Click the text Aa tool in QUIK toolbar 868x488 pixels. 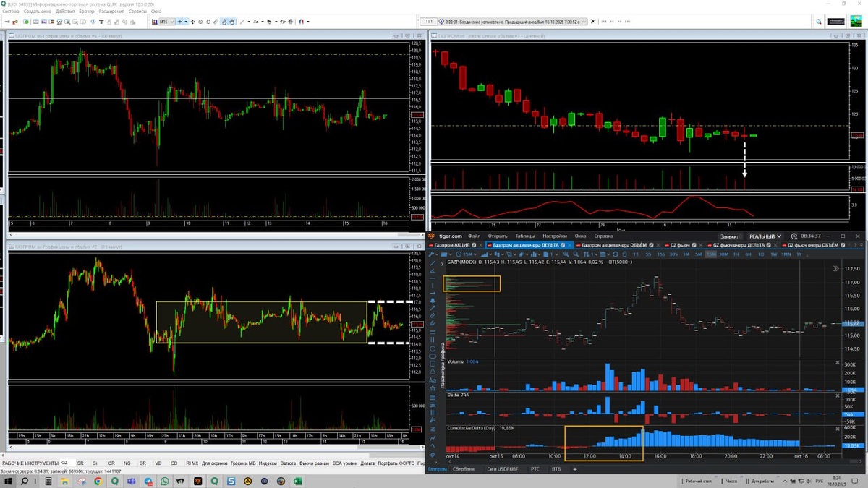click(256, 22)
